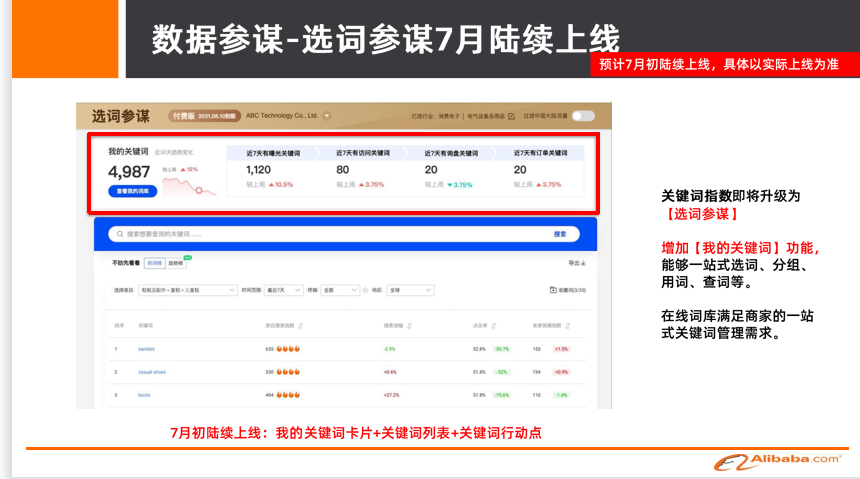
Task: Click the edit industry pencil icon
Action: (x=512, y=116)
